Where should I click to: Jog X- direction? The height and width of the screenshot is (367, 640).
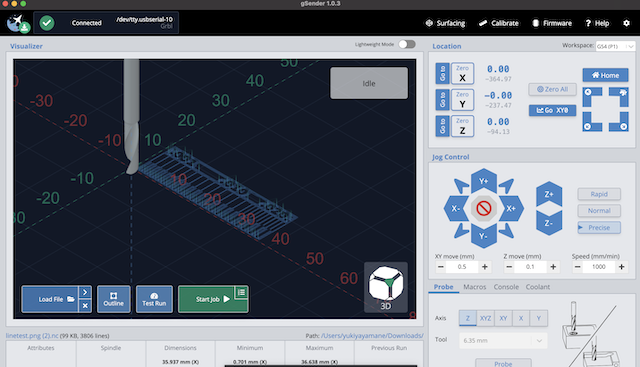456,208
